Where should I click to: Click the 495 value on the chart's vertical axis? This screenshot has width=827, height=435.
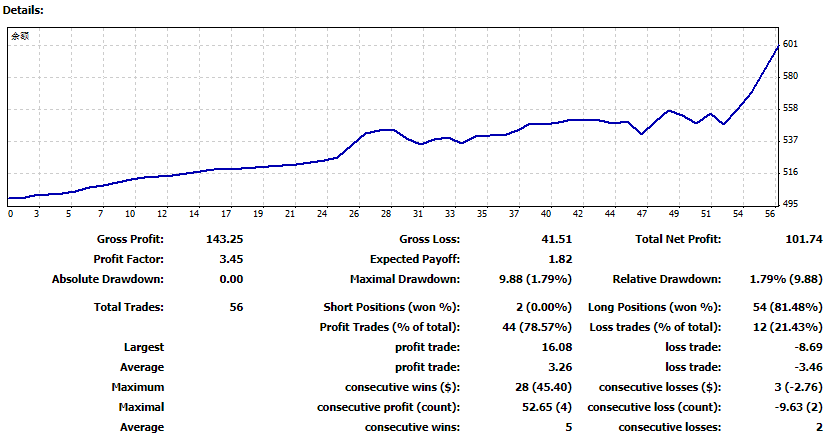click(790, 204)
